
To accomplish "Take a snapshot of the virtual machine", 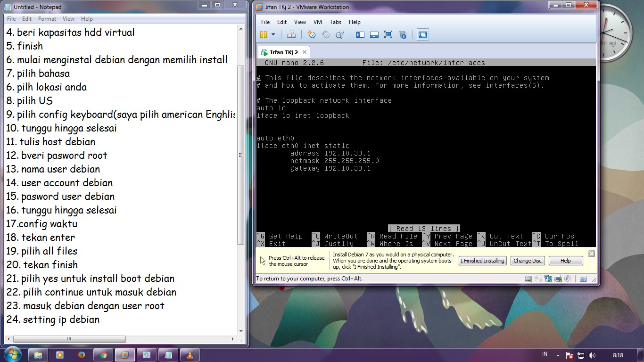I will pos(312,34).
